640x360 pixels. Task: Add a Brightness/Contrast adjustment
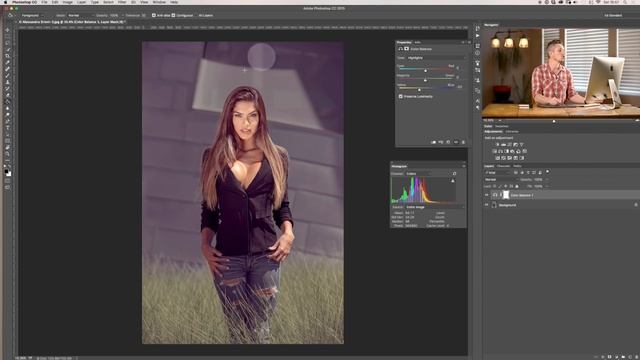click(x=498, y=144)
